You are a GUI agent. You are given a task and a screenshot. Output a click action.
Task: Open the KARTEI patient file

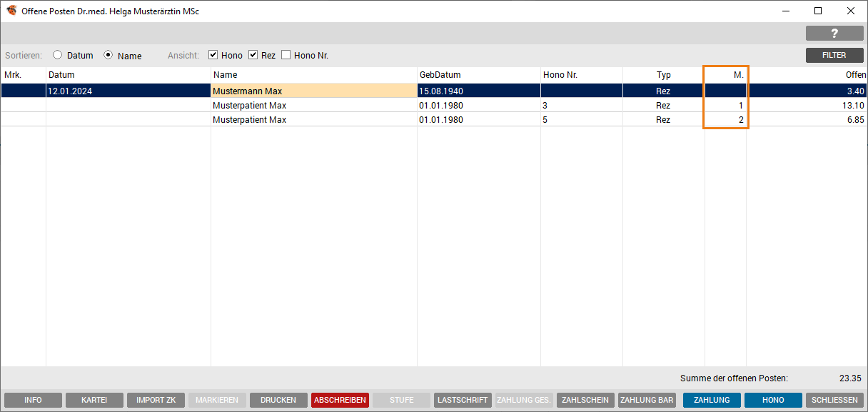tap(94, 401)
